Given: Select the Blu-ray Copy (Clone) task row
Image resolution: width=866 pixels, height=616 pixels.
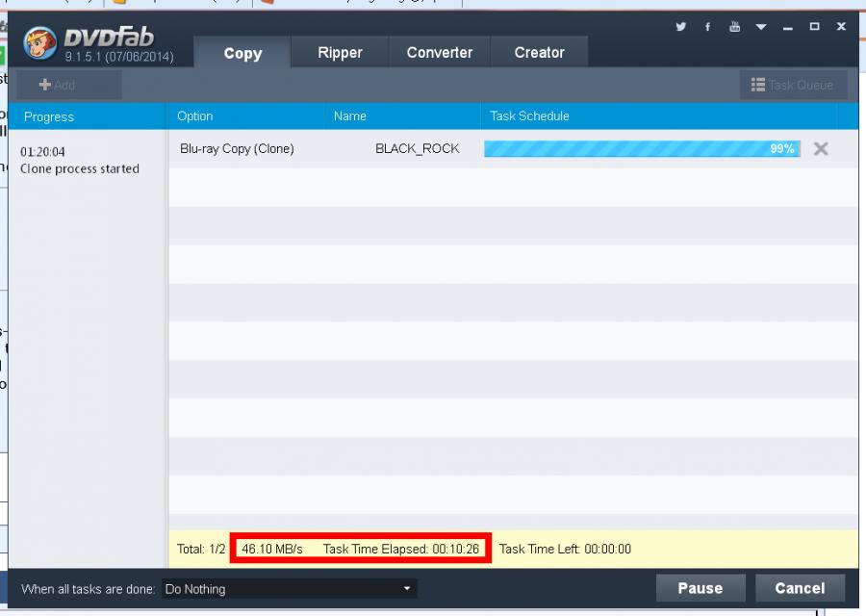Looking at the screenshot, I should (x=237, y=149).
